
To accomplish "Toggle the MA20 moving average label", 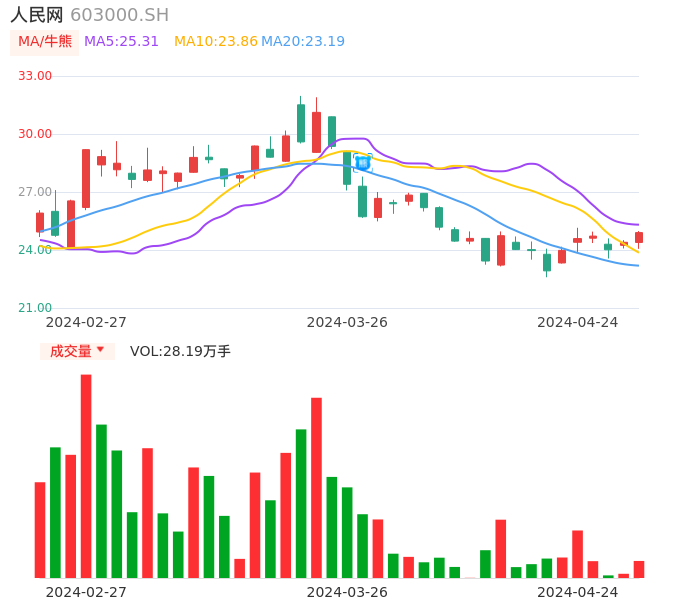I will coord(303,42).
